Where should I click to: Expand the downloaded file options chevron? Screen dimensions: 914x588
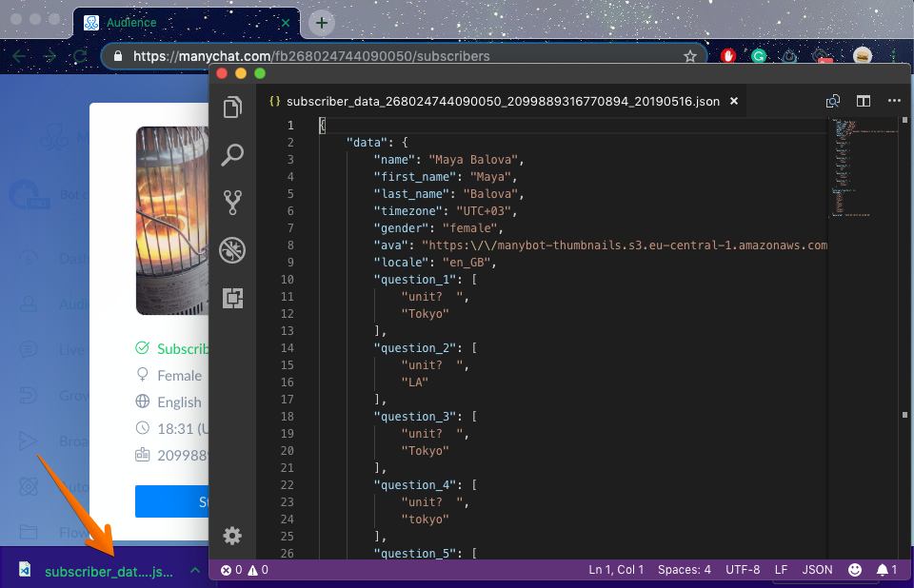click(x=194, y=571)
